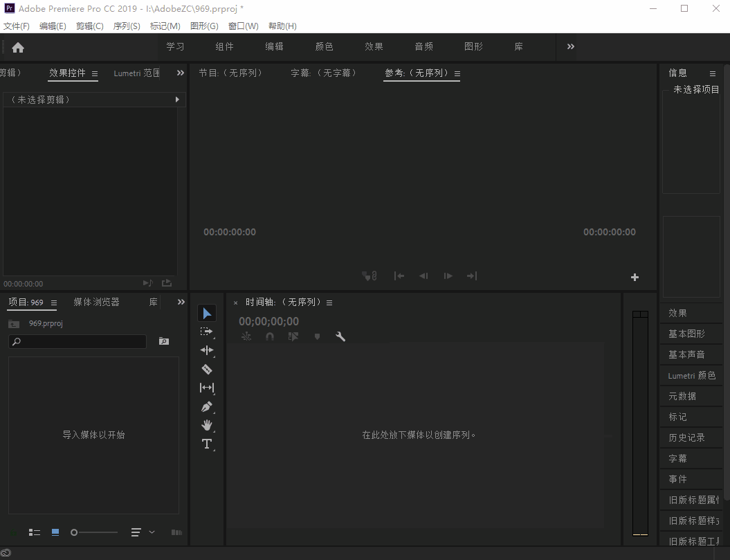Open timeline wrench display settings
Screen dimensions: 730x560
click(x=340, y=336)
